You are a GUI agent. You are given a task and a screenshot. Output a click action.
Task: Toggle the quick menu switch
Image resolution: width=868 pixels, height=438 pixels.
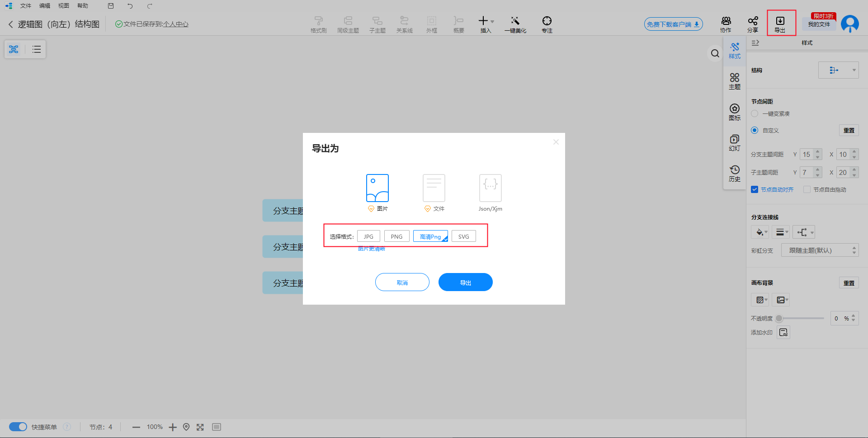tap(18, 427)
